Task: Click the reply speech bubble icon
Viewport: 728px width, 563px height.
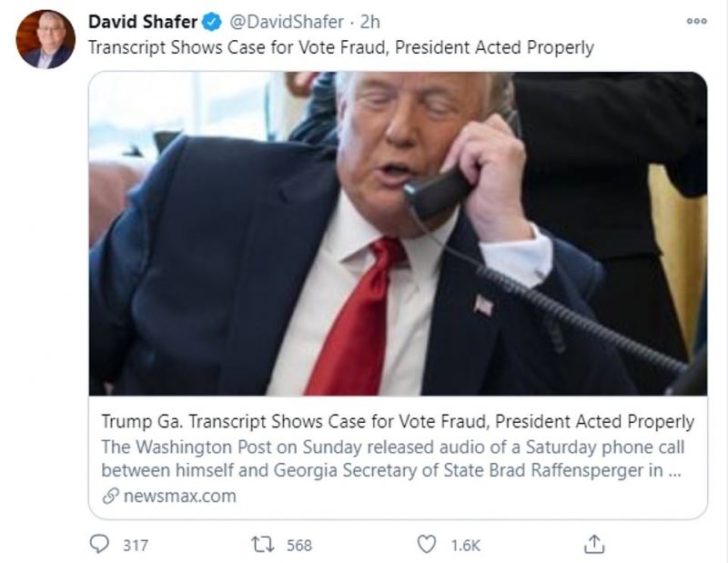Action: [99, 544]
